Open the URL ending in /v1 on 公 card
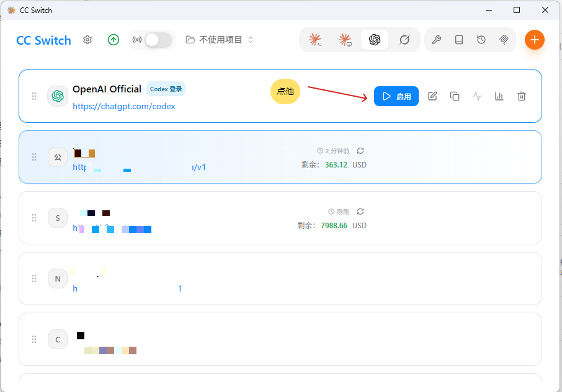Viewport: 562px width, 392px height. [x=139, y=167]
